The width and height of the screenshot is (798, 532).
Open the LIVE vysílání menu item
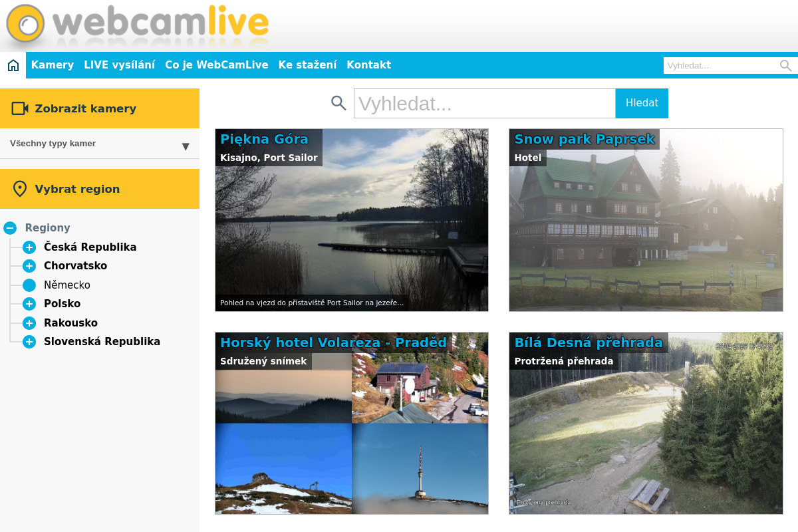[x=120, y=65]
